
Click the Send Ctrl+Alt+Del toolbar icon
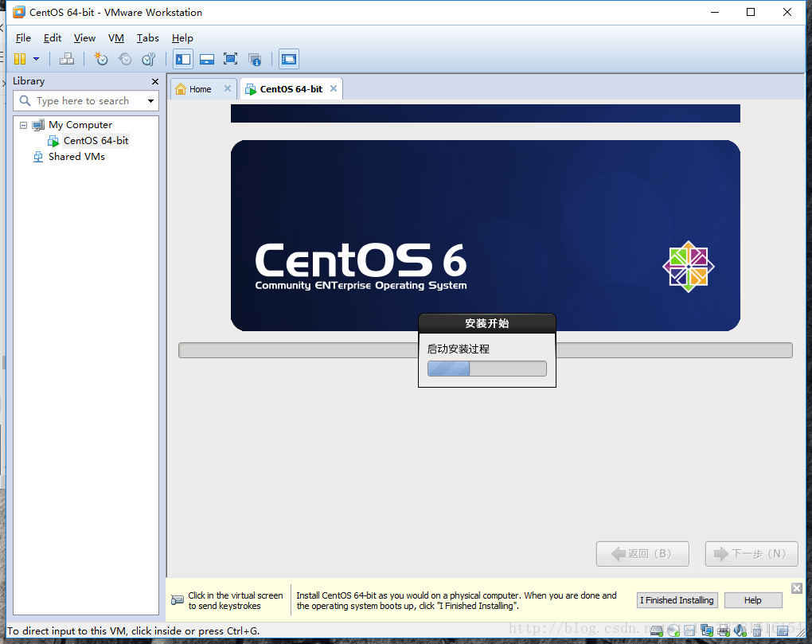(67, 59)
